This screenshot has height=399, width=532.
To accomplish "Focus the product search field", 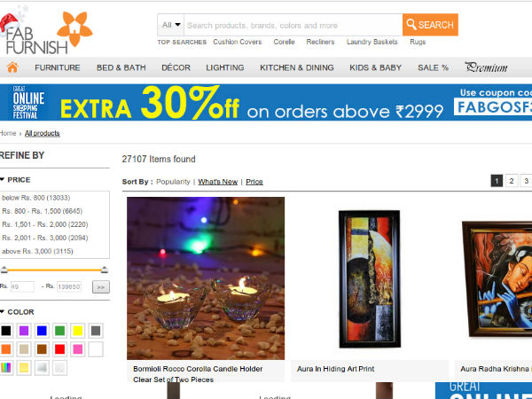I will tap(293, 25).
